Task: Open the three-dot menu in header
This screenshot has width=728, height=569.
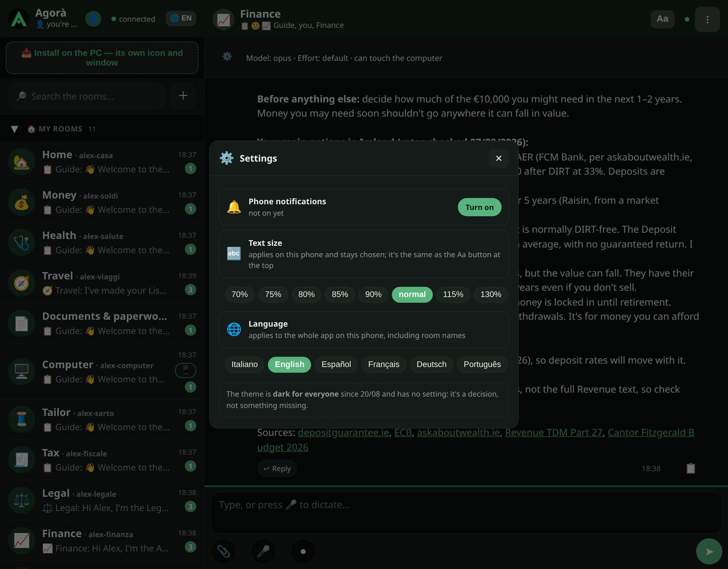Action: (708, 19)
